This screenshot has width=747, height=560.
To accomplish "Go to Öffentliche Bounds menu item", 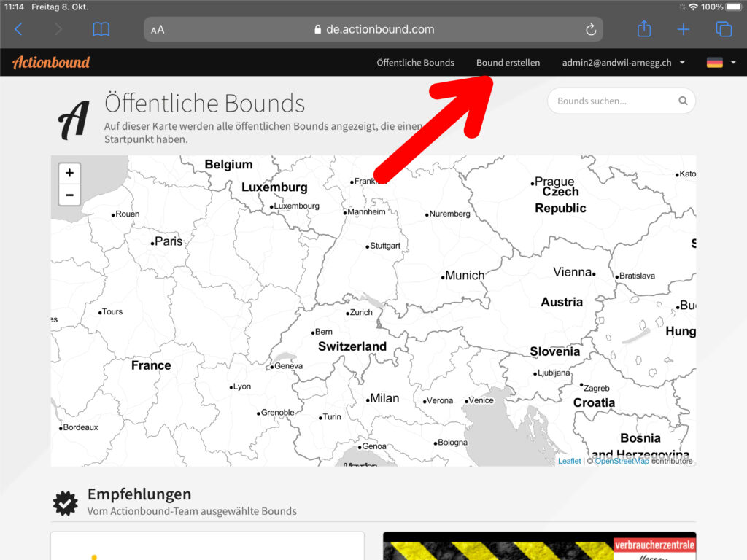I will (x=415, y=63).
